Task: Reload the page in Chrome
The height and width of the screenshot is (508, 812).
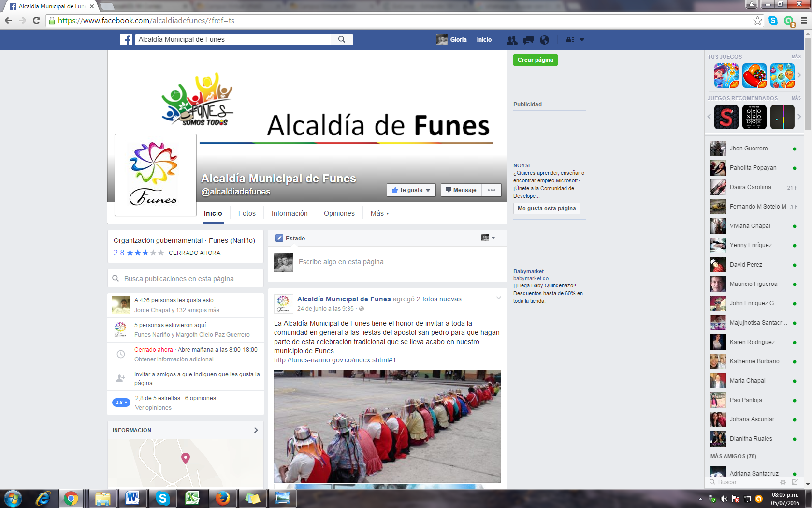Action: [36, 21]
